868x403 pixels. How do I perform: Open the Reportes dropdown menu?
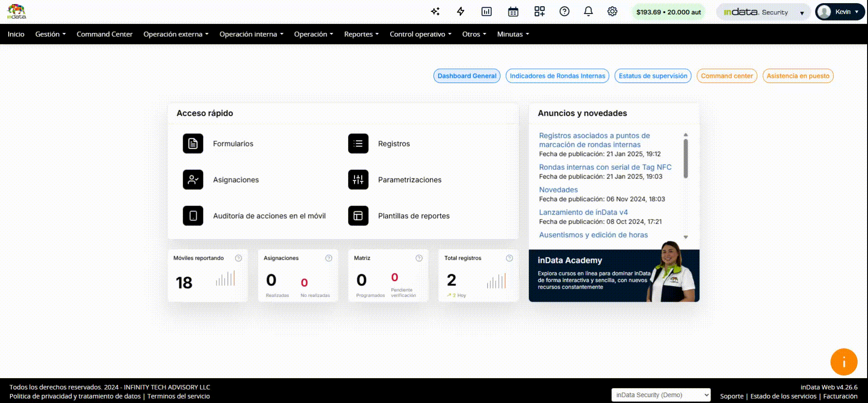point(361,34)
